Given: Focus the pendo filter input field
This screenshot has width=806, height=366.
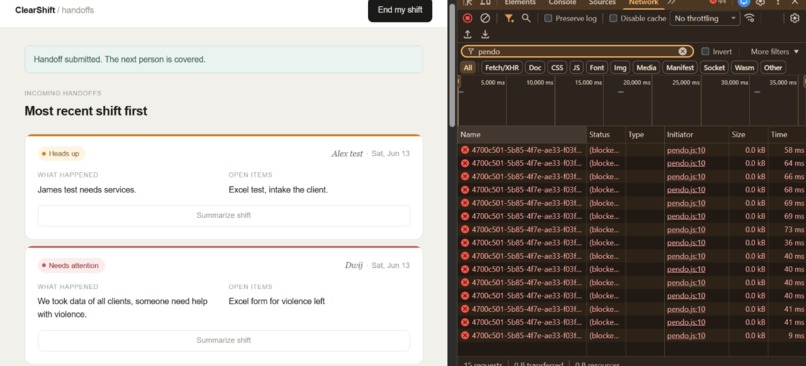Looking at the screenshot, I should coord(576,51).
